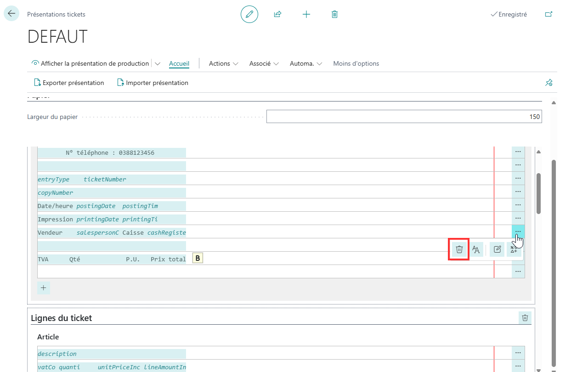Viewport: 588px width, 372px height.
Task: Click the copyNumber field placeholder
Action: 56,192
